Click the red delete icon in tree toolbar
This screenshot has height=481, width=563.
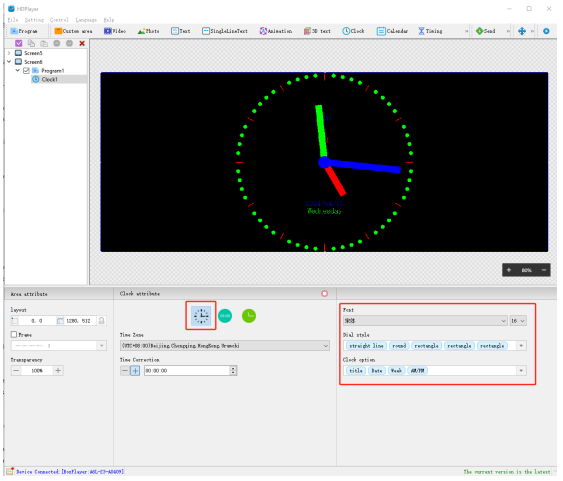82,43
